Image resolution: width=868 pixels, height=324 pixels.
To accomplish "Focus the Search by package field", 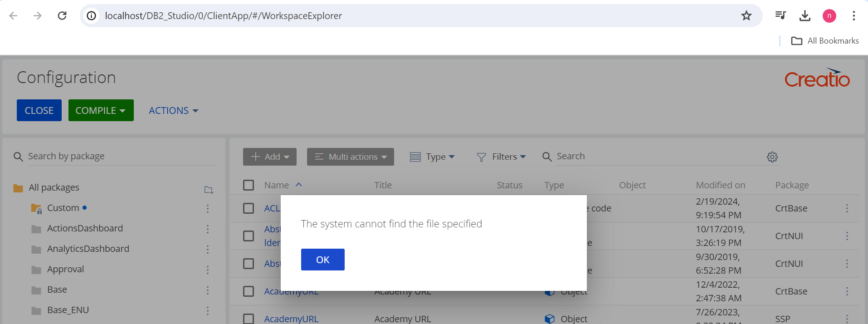I will pos(120,156).
